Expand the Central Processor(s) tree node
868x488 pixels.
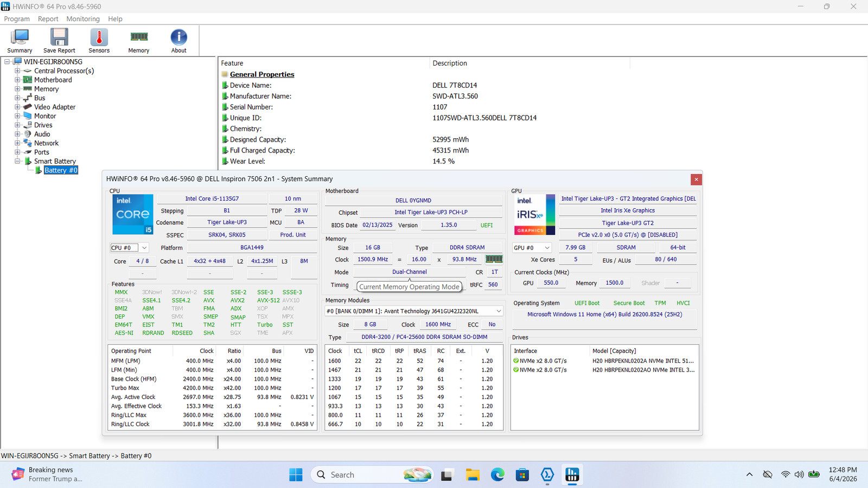pyautogui.click(x=17, y=71)
